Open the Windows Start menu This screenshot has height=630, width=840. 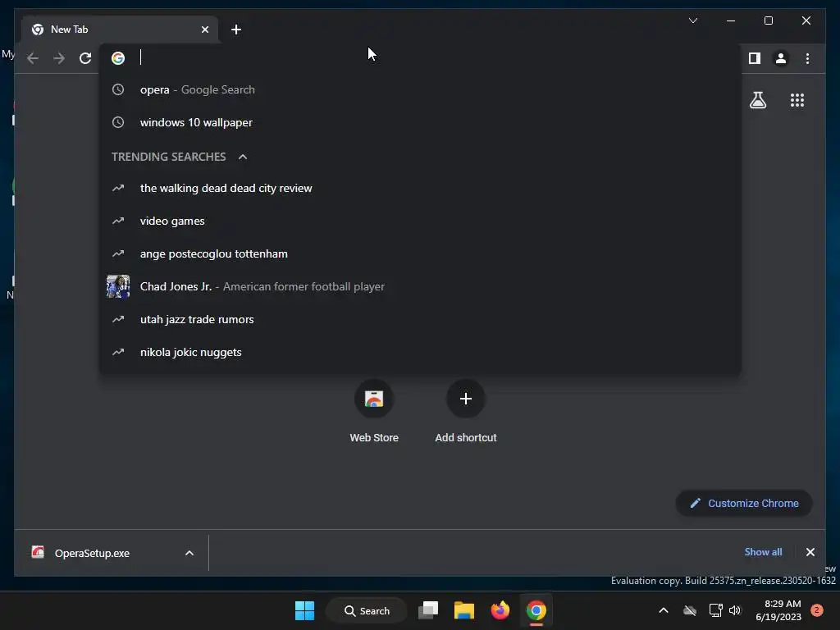pyautogui.click(x=305, y=610)
